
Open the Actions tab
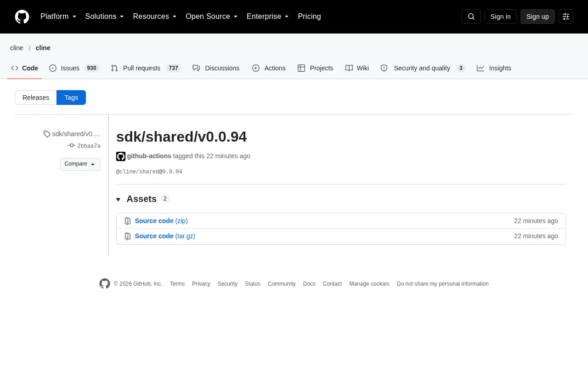(269, 68)
